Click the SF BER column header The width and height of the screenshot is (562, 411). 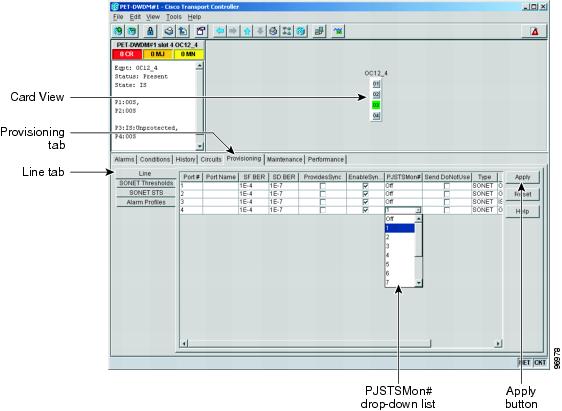(x=254, y=177)
